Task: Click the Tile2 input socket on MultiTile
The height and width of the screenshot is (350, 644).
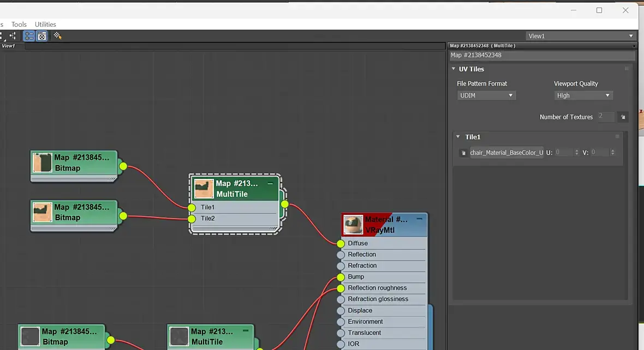Action: click(x=192, y=219)
